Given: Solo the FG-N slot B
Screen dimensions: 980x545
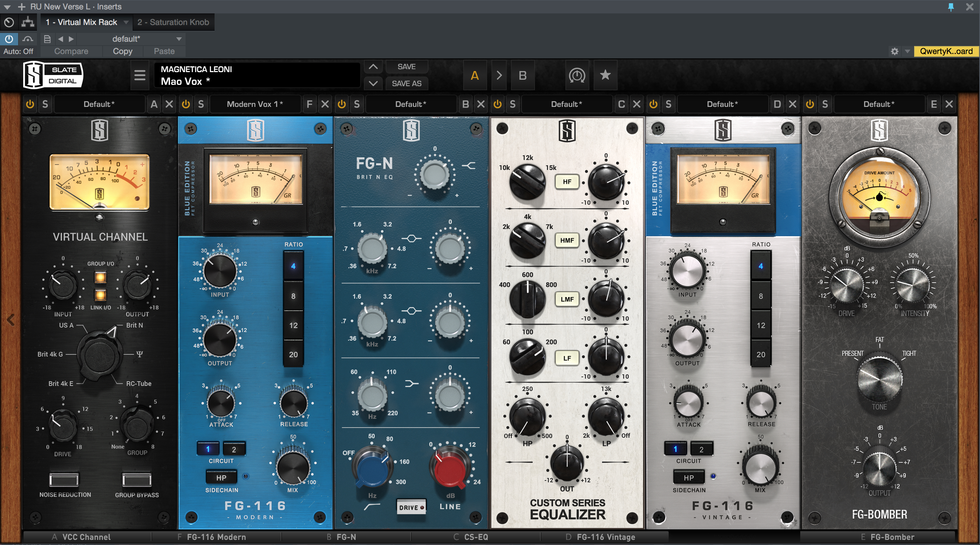Looking at the screenshot, I should 357,104.
